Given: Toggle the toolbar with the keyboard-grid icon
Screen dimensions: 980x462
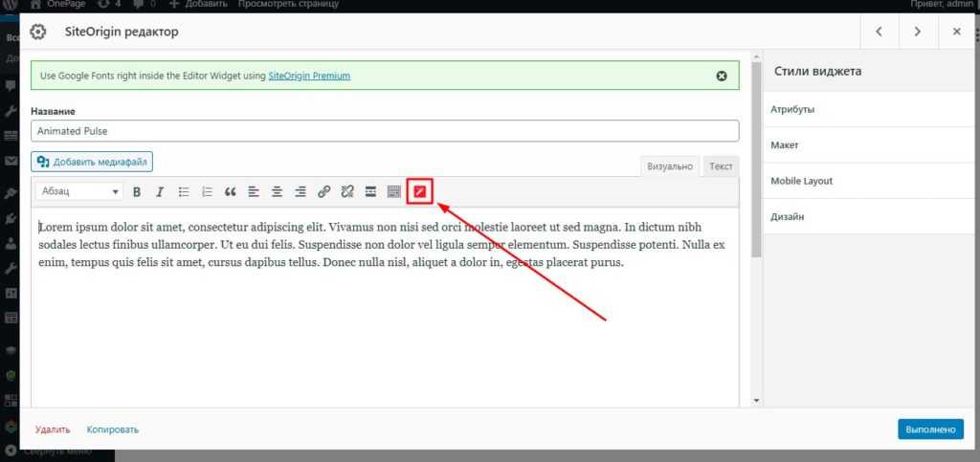Looking at the screenshot, I should 393,191.
